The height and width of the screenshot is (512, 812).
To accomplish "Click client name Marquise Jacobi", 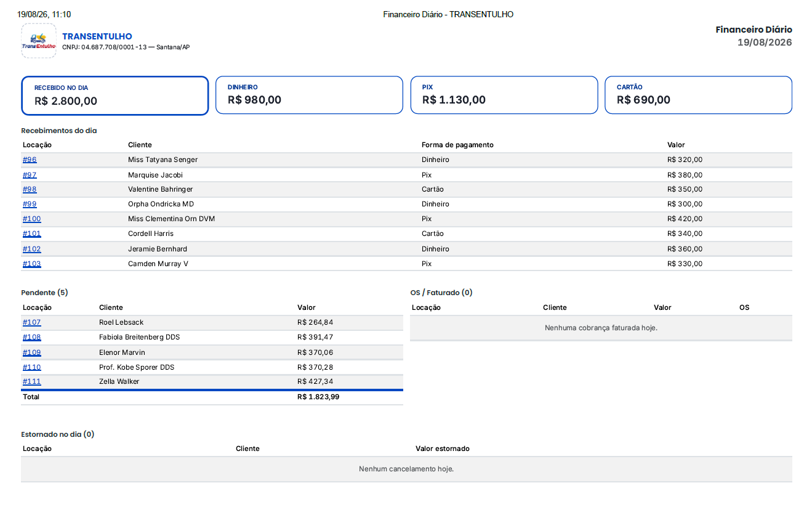I will coord(156,175).
